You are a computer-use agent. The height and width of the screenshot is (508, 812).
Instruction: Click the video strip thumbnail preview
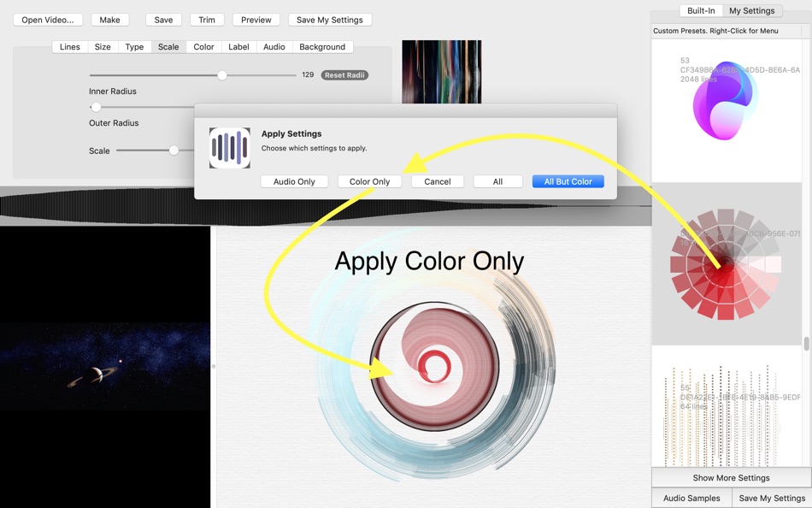click(x=442, y=72)
